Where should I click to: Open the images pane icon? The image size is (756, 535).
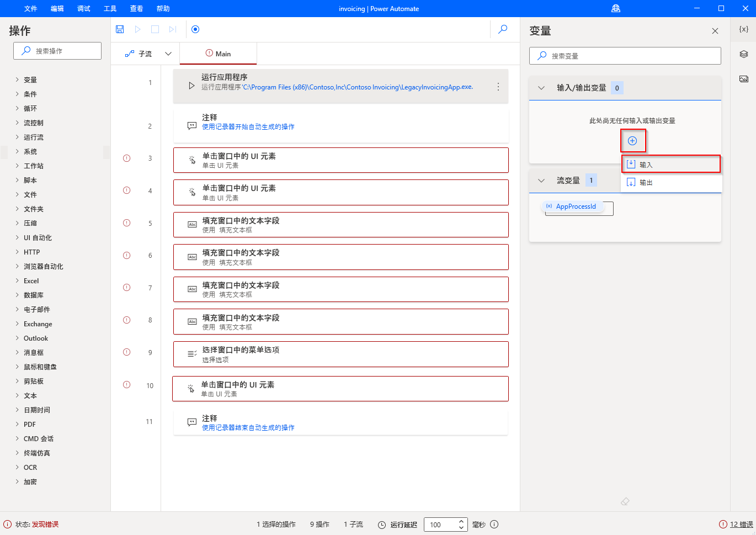coord(744,79)
